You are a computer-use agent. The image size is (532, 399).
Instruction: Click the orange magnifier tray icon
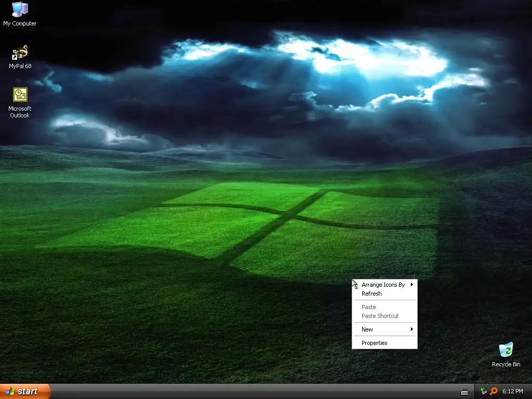494,391
